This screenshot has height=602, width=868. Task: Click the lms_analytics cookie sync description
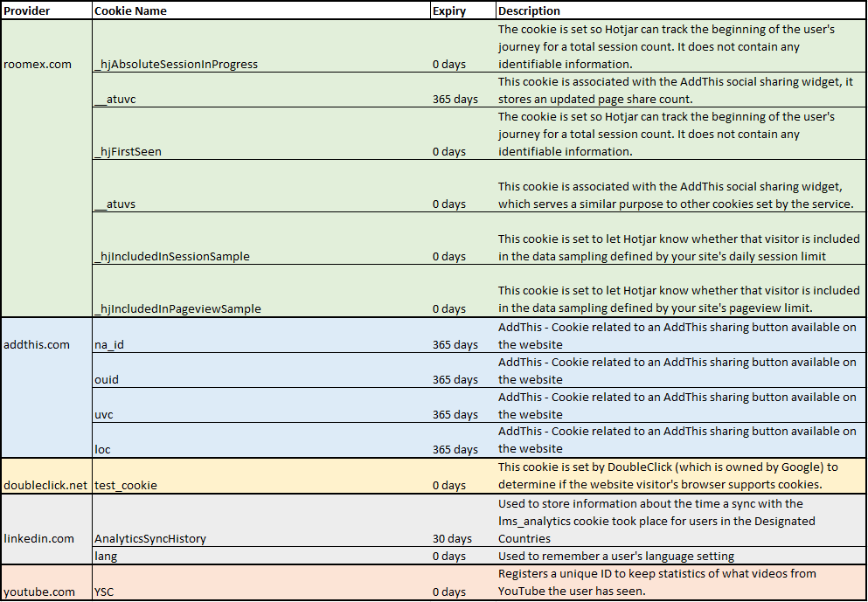click(682, 521)
